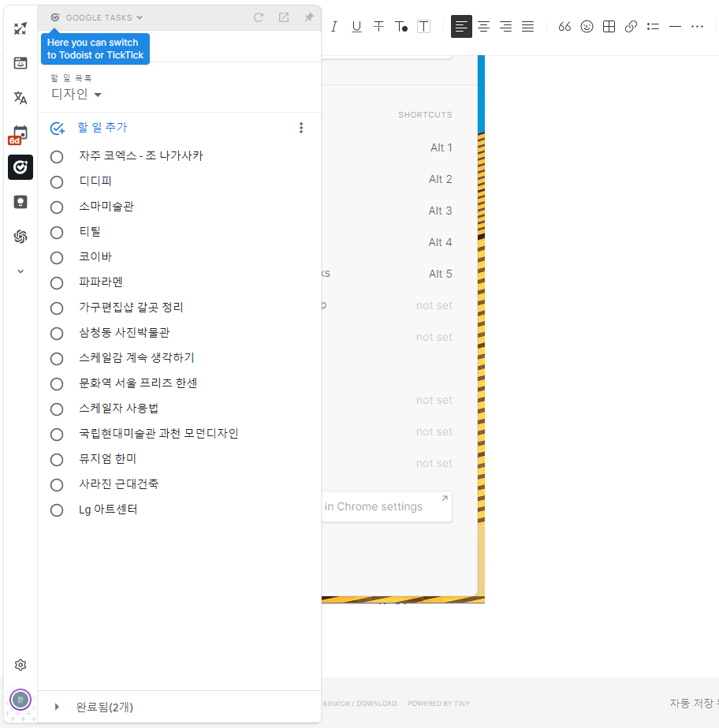
Task: Mark 티틸 task complete
Action: (x=57, y=233)
